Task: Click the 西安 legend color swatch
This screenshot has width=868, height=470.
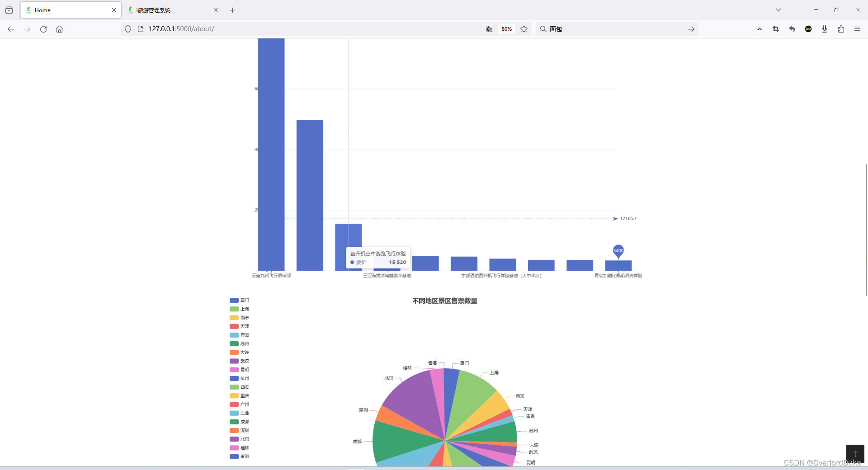Action: (234, 387)
